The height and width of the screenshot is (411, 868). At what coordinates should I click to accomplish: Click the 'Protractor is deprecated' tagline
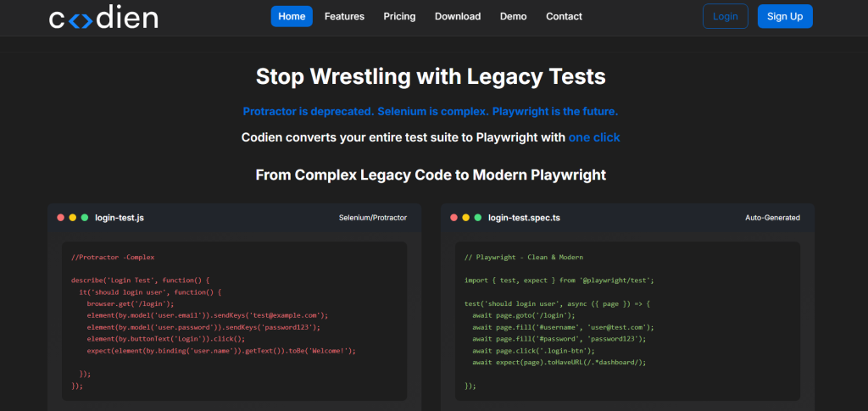431,111
